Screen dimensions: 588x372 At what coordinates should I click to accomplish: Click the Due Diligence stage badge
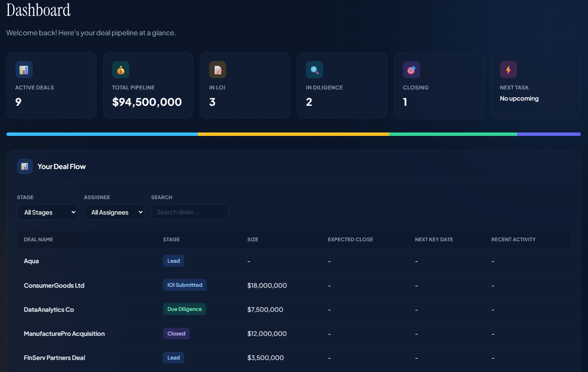click(x=185, y=309)
